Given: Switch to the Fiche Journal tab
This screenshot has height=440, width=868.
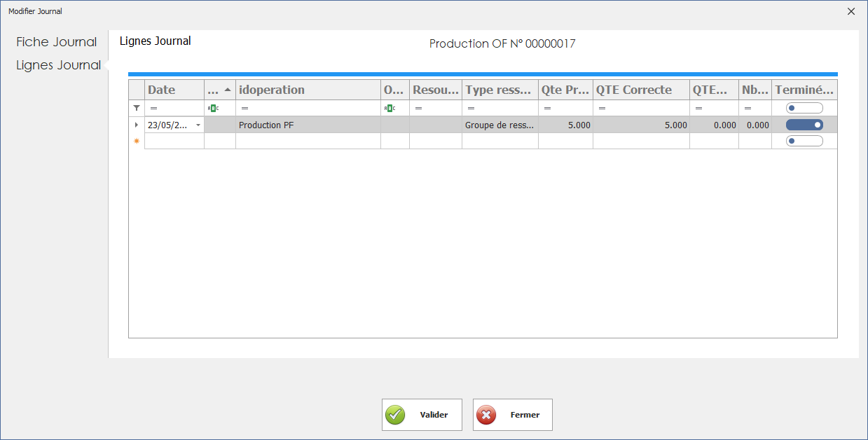Looking at the screenshot, I should click(57, 42).
